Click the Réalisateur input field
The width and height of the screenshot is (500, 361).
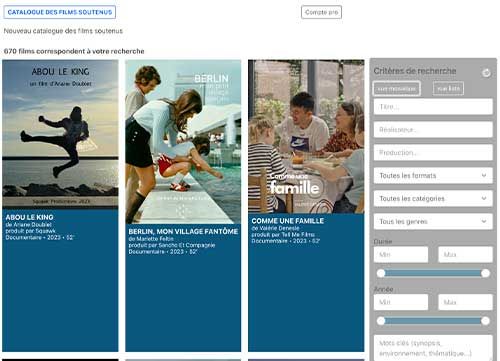(433, 129)
